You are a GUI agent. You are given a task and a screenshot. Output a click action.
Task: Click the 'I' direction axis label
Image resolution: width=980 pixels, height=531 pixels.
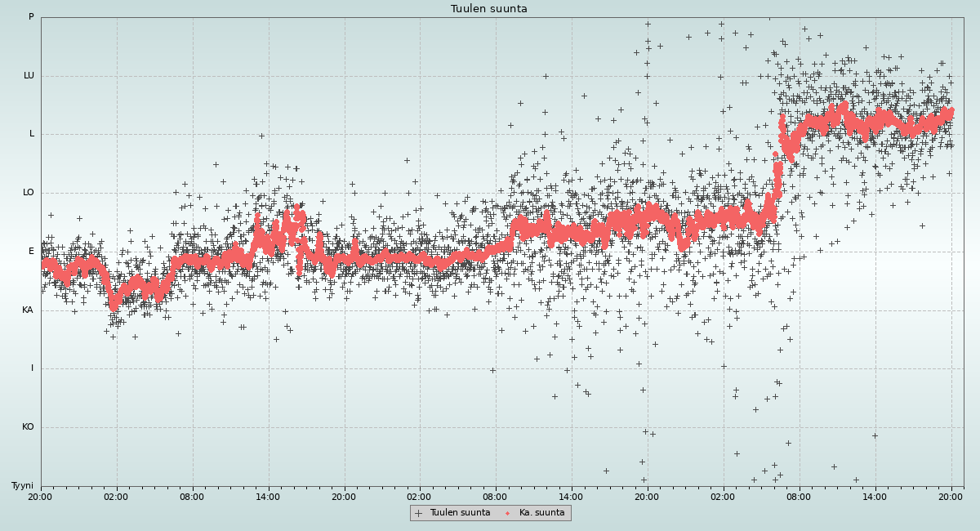pos(33,368)
